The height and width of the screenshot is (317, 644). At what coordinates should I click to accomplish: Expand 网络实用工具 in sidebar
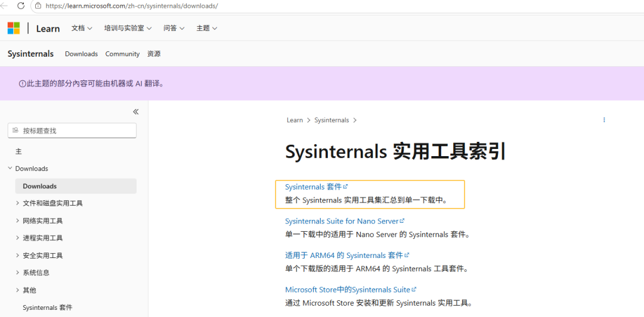pos(18,220)
